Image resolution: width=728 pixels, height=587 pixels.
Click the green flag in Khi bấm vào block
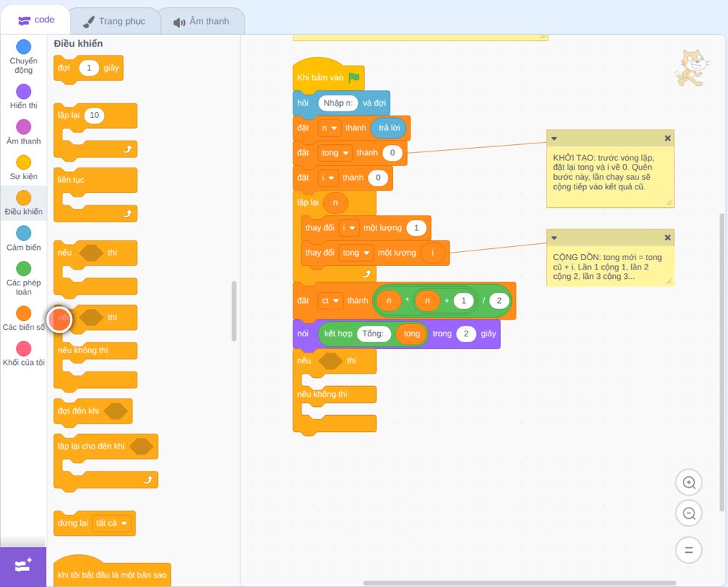pyautogui.click(x=354, y=77)
